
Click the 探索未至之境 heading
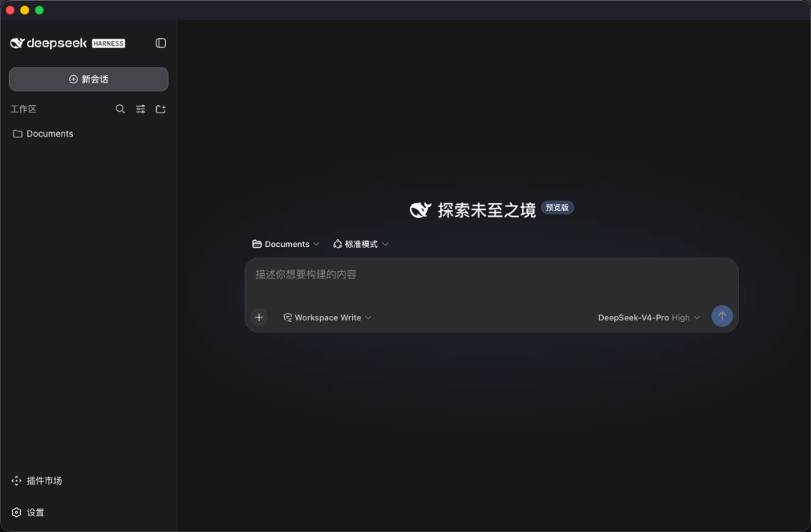point(487,210)
